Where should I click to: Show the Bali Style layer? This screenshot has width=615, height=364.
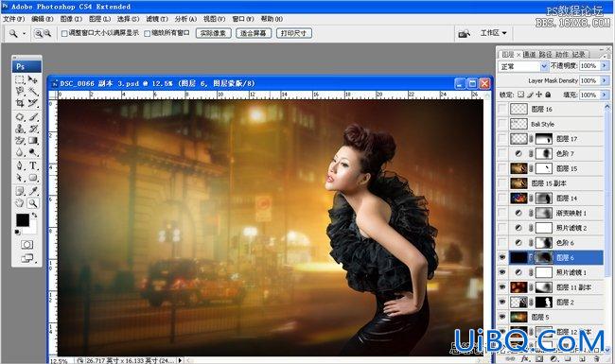502,124
